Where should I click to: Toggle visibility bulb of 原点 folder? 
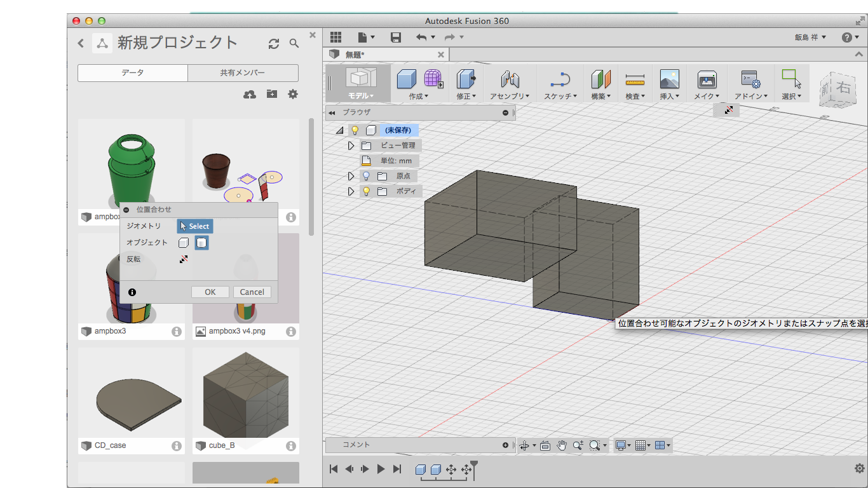(x=366, y=176)
